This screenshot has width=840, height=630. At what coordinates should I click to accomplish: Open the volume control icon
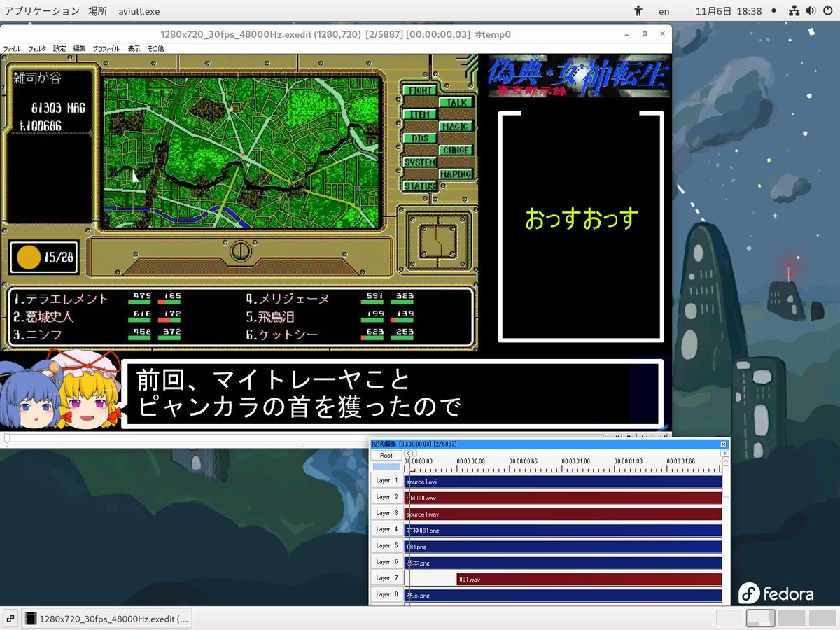coord(811,11)
